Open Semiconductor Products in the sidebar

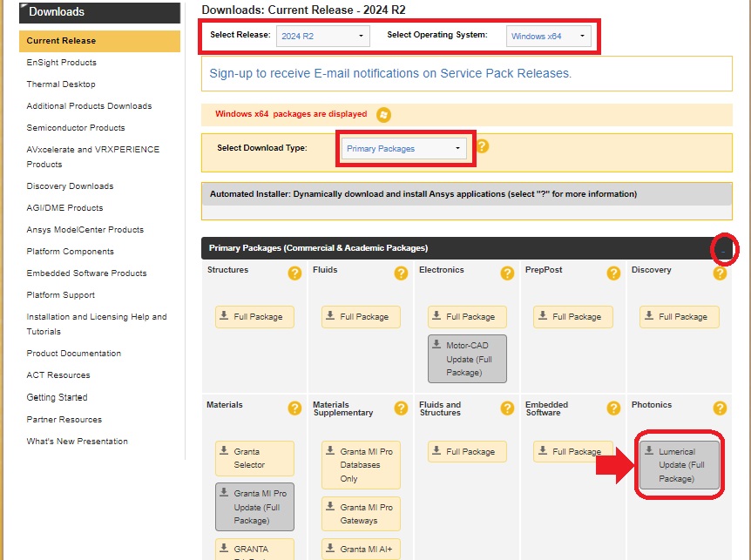(x=76, y=128)
